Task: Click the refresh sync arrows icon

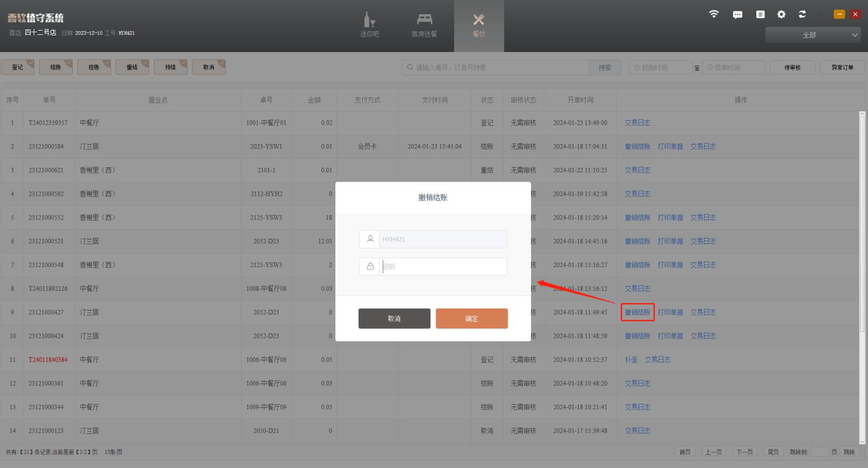Action: point(802,15)
